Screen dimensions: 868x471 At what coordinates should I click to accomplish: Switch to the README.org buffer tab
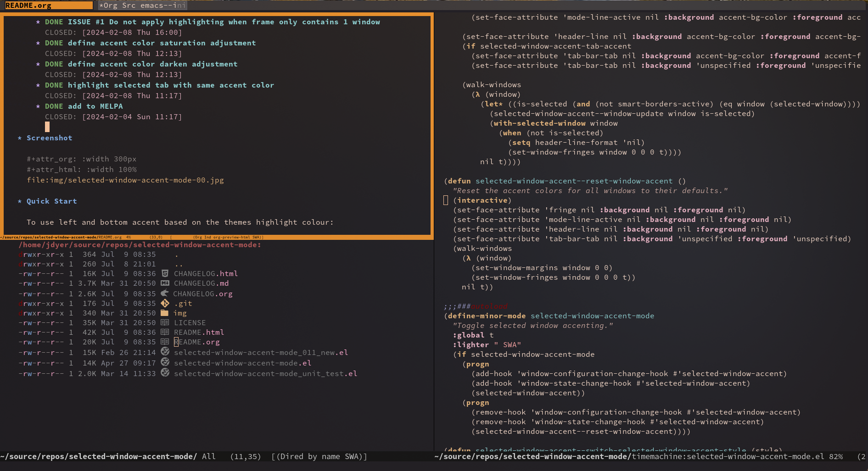pyautogui.click(x=29, y=5)
